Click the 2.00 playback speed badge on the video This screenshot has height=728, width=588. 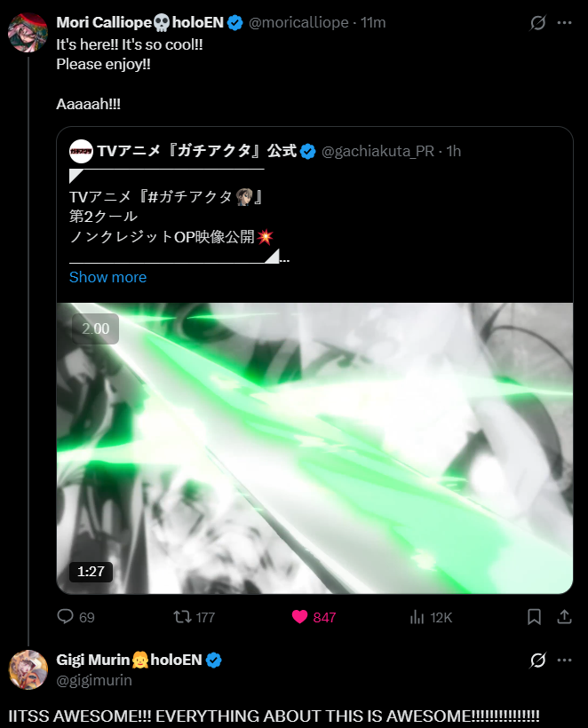pos(95,328)
